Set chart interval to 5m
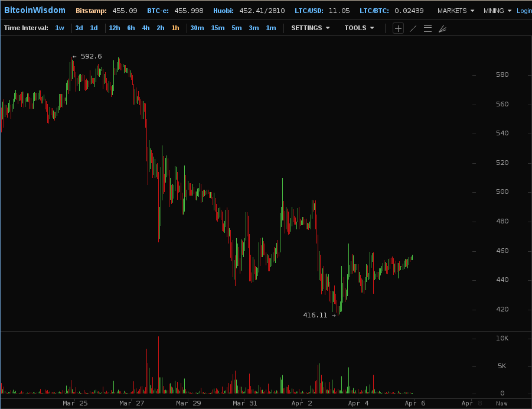This screenshot has width=532, height=409. [x=236, y=28]
